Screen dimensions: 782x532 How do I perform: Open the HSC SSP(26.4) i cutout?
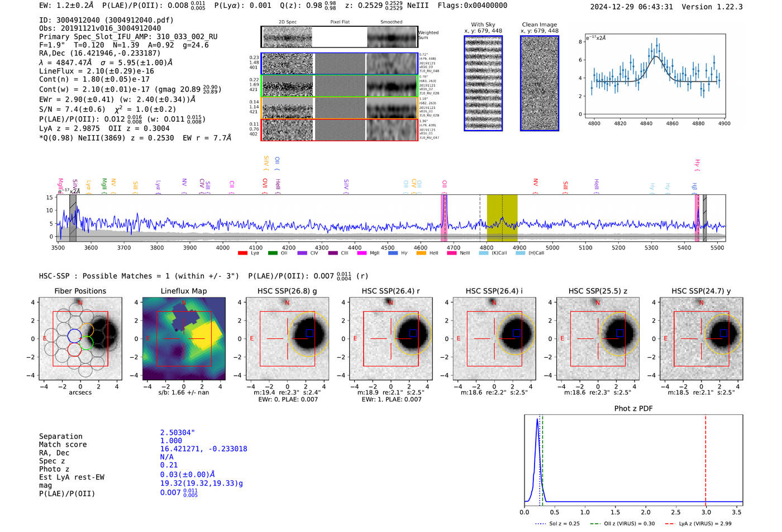point(494,338)
